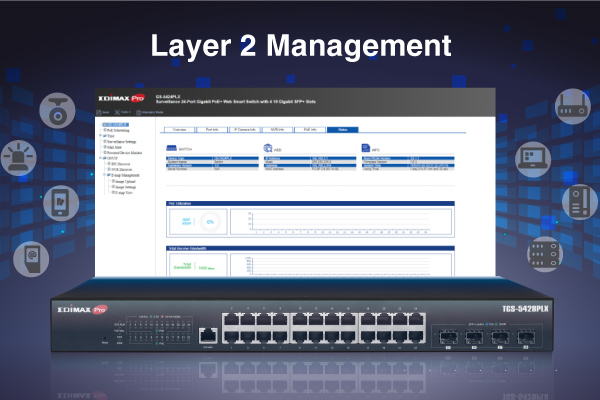Viewport: 600px width, 400px height.
Task: Click the Edimax Pro logo in the web interface header
Action: tap(121, 98)
